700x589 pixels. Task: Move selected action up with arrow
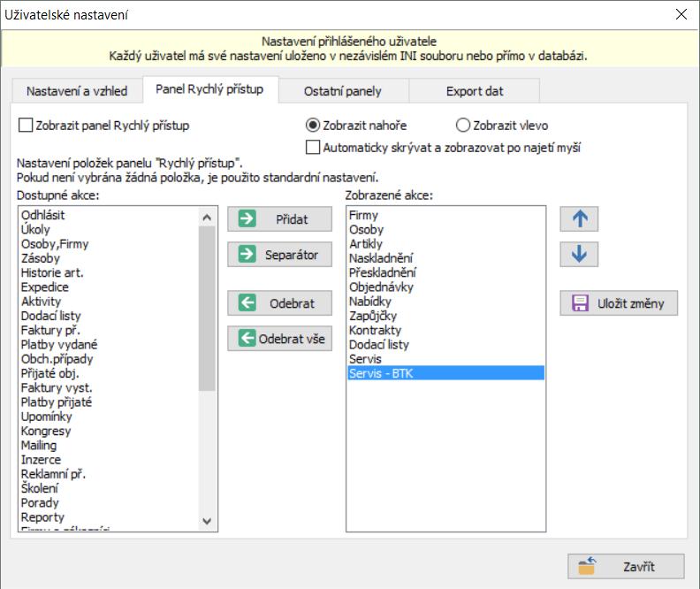[x=579, y=218]
